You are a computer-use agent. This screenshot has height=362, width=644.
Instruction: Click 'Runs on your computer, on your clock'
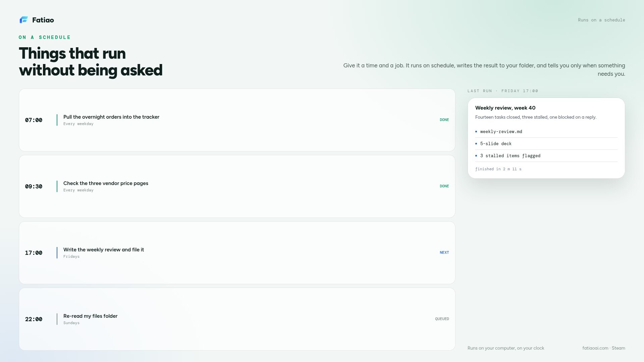[506, 348]
